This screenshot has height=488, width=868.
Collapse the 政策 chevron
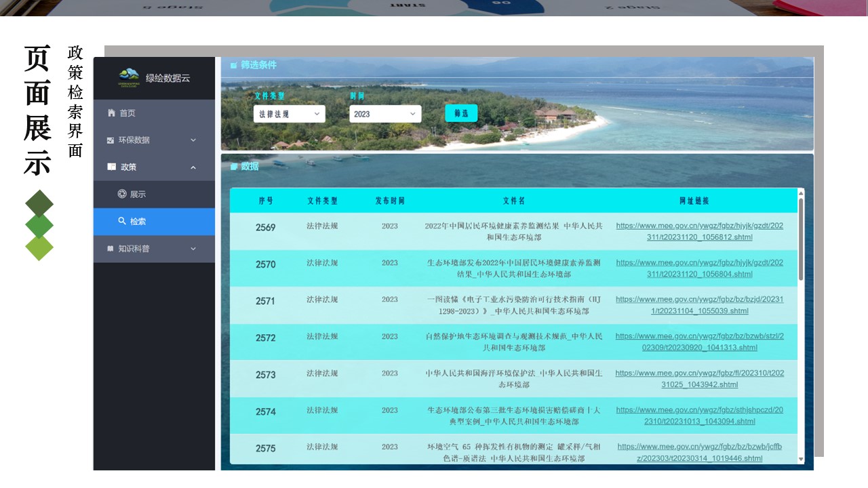pyautogui.click(x=193, y=167)
